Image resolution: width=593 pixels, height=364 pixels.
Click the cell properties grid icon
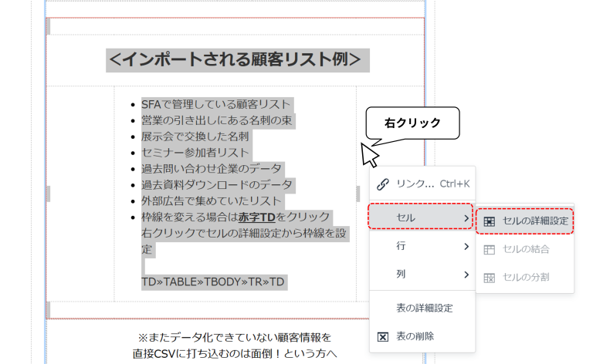pos(489,221)
